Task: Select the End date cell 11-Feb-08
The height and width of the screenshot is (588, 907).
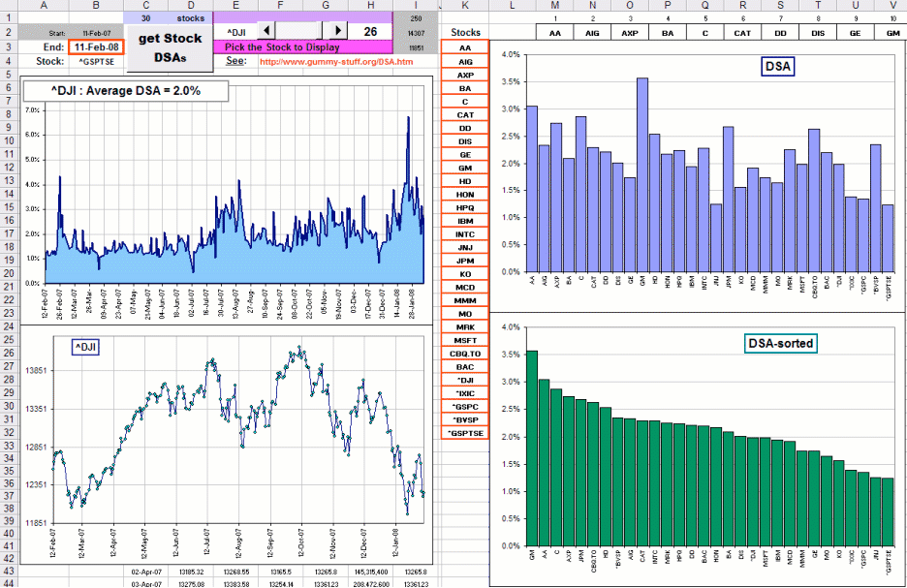Action: click(96, 46)
